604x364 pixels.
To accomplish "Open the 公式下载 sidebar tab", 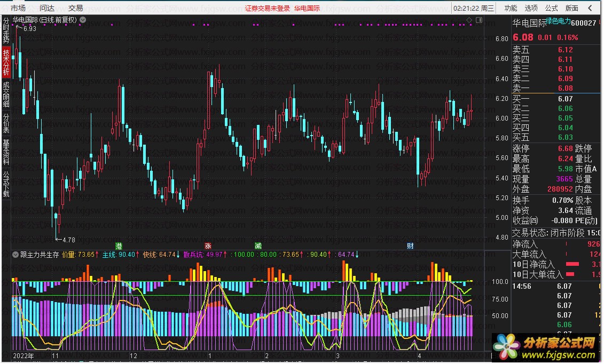I will 6,184.
